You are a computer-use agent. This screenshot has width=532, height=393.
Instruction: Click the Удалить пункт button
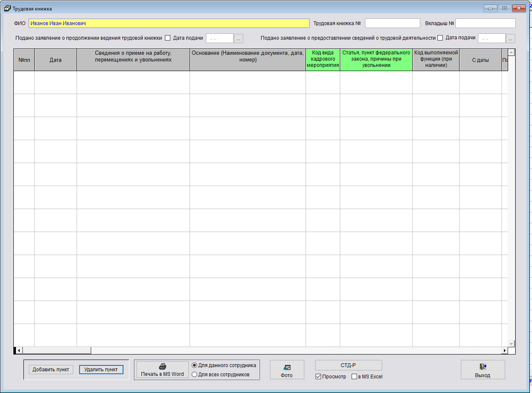click(x=101, y=370)
